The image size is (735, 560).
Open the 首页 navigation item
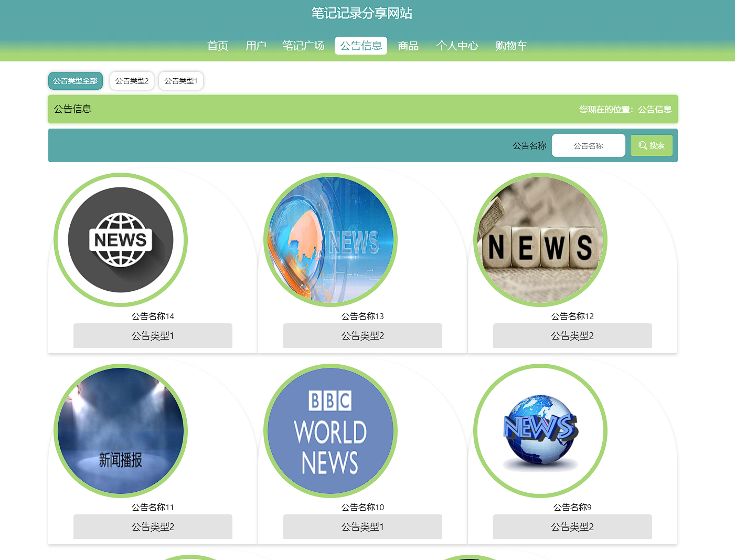(x=218, y=46)
